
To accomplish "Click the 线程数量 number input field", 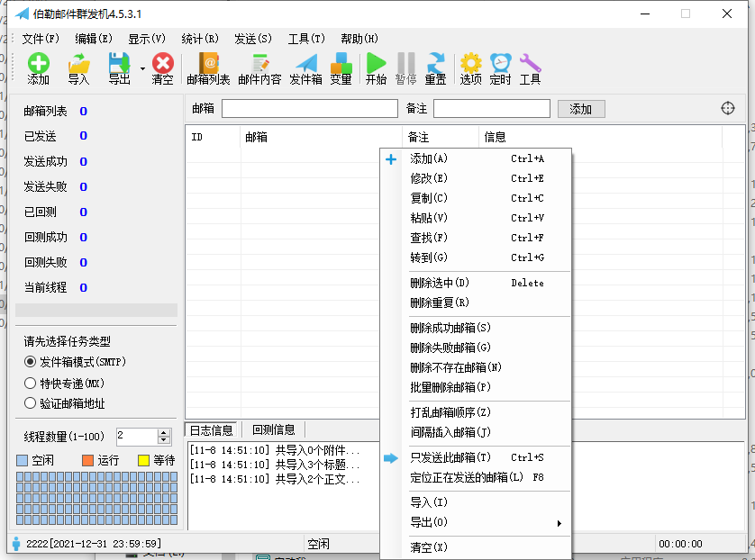I will [137, 437].
